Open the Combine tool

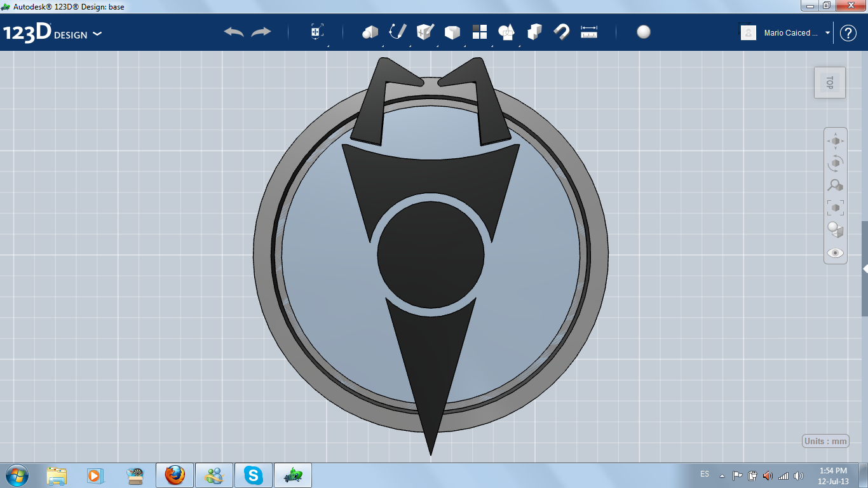pos(534,32)
